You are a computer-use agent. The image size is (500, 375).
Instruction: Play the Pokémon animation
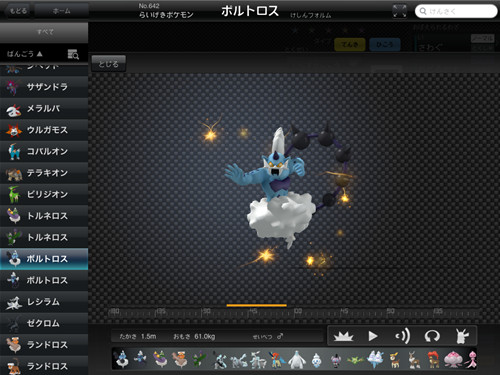[373, 336]
